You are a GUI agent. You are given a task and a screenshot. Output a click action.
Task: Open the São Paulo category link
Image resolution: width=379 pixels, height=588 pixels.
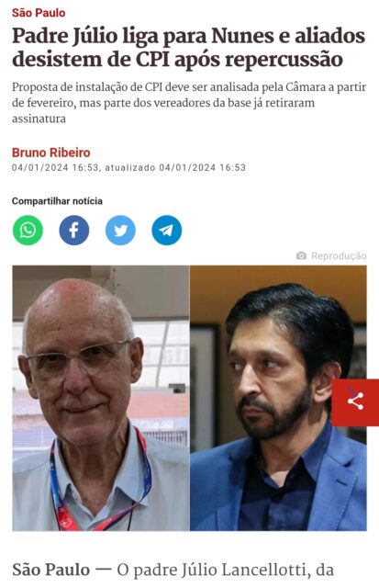(x=39, y=13)
